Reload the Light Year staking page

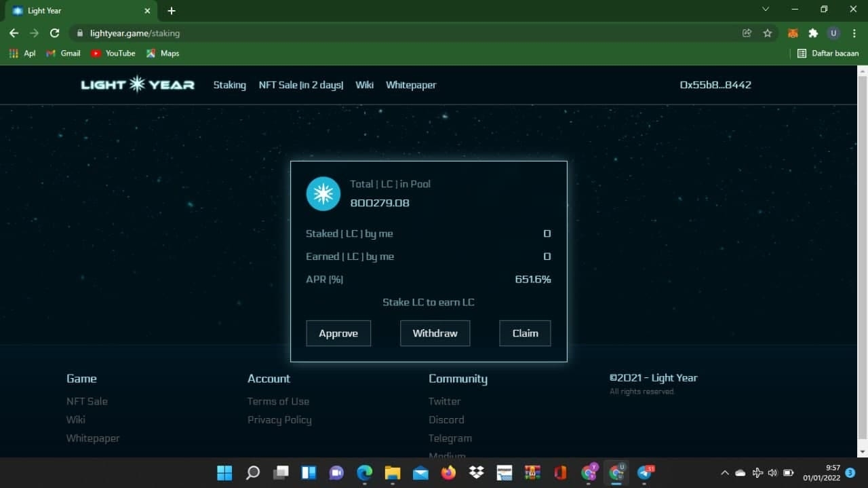pos(55,33)
